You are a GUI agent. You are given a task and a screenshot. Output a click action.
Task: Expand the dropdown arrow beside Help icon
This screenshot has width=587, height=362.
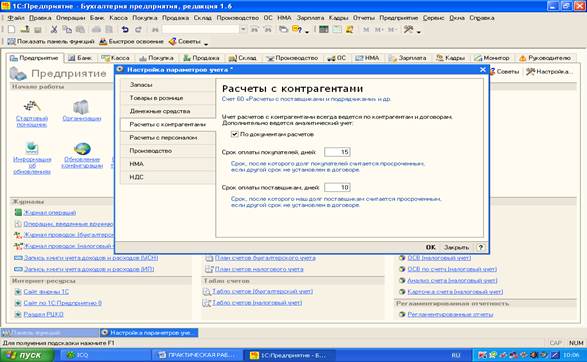click(307, 31)
